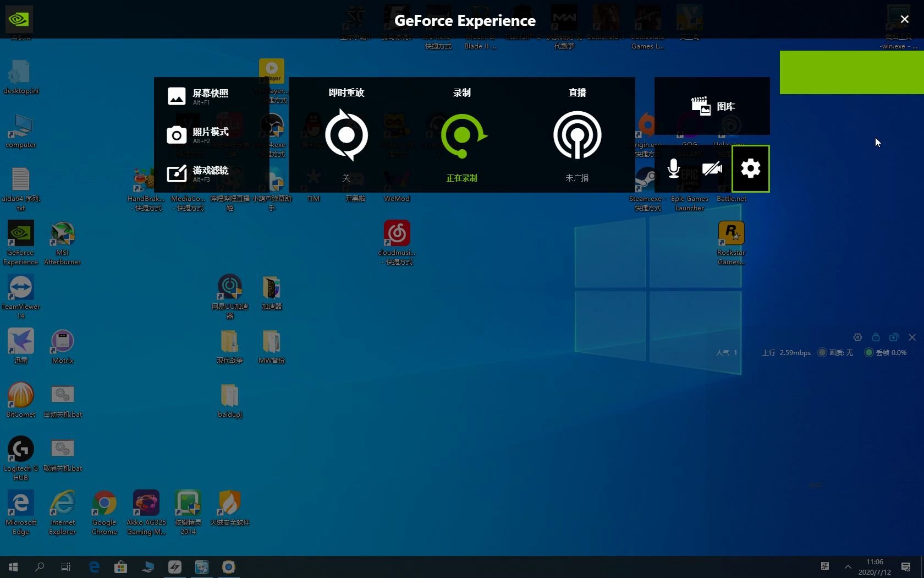
Task: Select the Microsoft Edge desktop shortcut
Action: click(20, 512)
